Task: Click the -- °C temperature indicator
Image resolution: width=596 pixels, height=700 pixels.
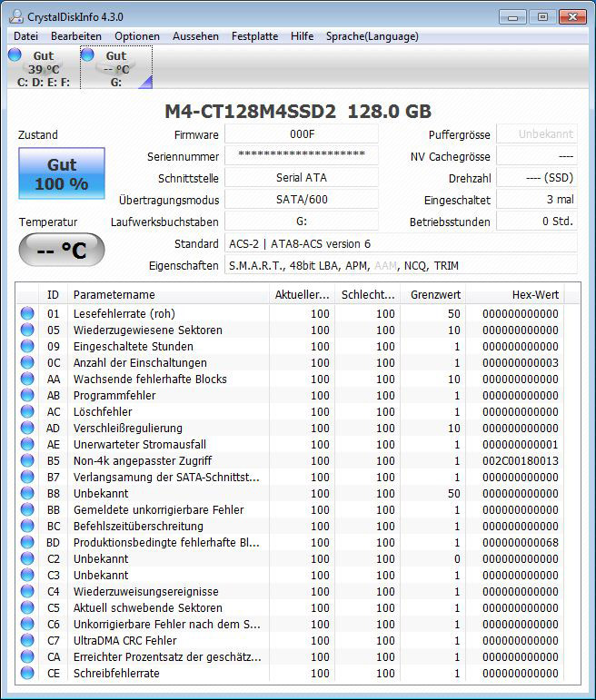Action: point(62,250)
